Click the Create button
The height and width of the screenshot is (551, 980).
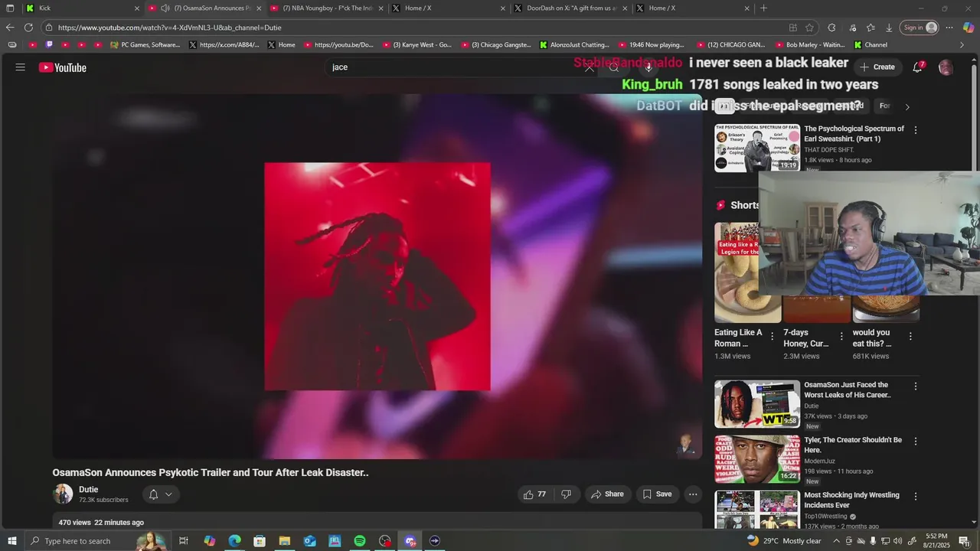coord(877,67)
